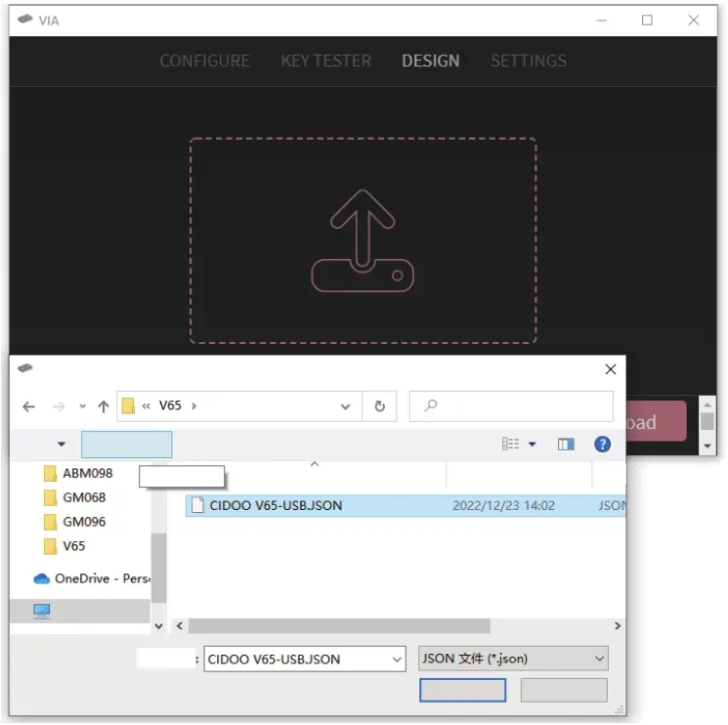
Task: Select the GM096 folder in tree
Action: point(74,522)
